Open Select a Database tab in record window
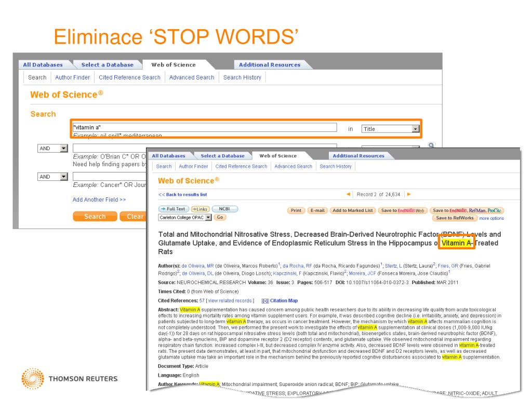Viewport: 532px width, 399px height. coord(222,156)
